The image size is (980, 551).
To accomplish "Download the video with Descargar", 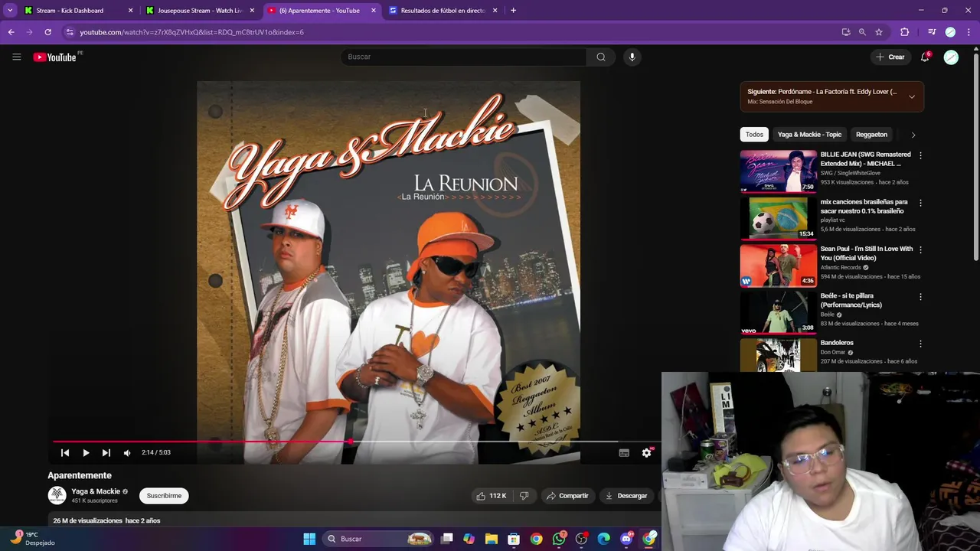I will pyautogui.click(x=626, y=496).
